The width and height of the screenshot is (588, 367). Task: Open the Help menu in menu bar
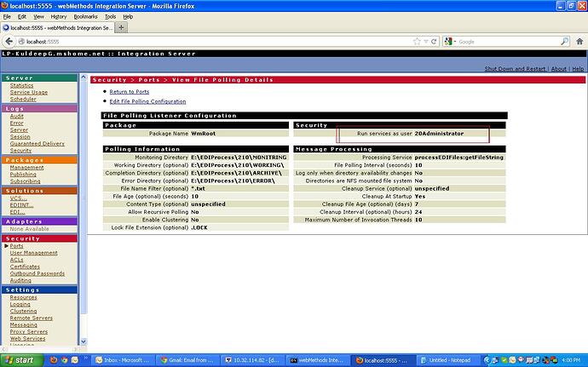coord(128,16)
